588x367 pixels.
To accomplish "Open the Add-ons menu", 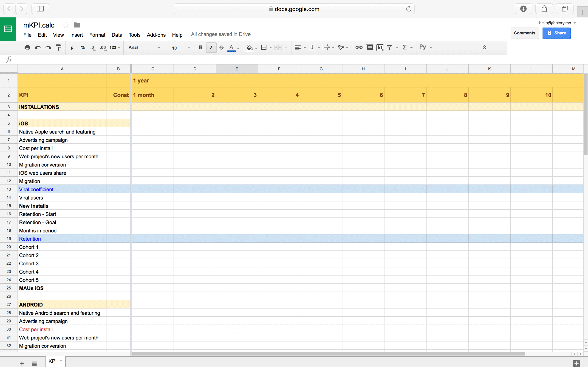I will pos(156,35).
